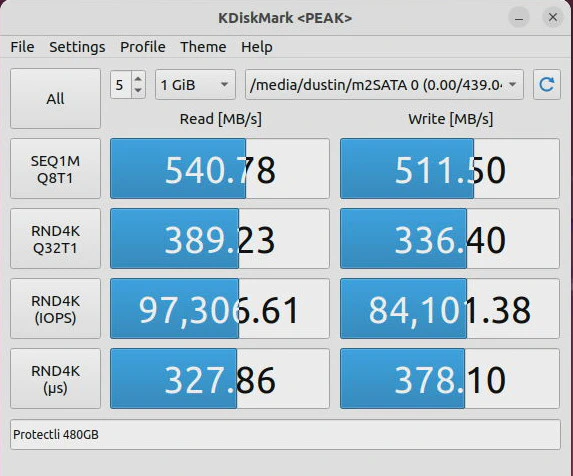Open the Settings menu
The height and width of the screenshot is (476, 573).
pos(77,47)
